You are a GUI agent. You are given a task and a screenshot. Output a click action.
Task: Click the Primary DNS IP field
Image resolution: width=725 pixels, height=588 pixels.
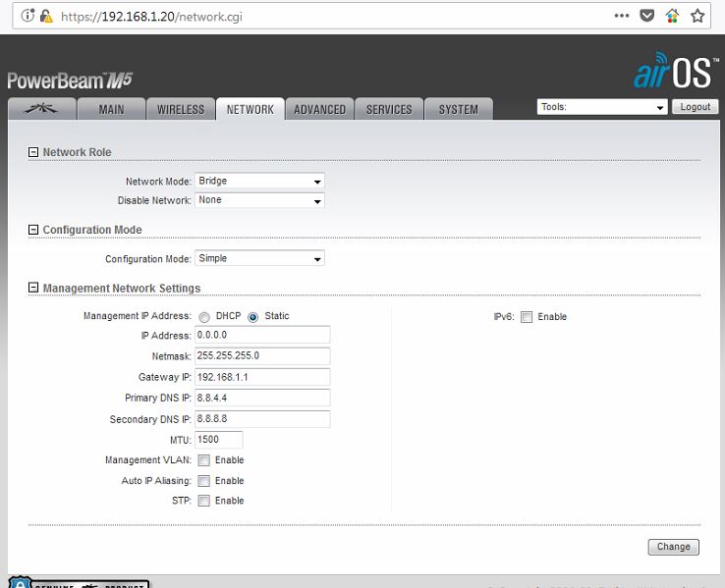[262, 398]
